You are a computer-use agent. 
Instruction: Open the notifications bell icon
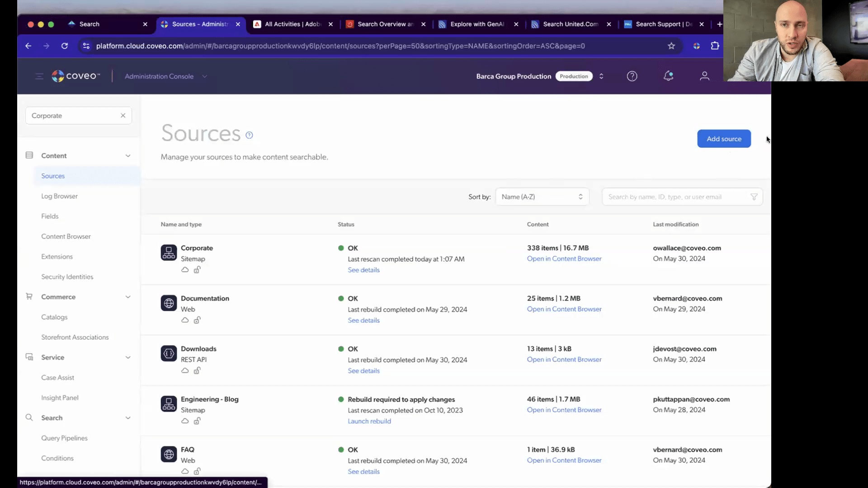coord(668,76)
